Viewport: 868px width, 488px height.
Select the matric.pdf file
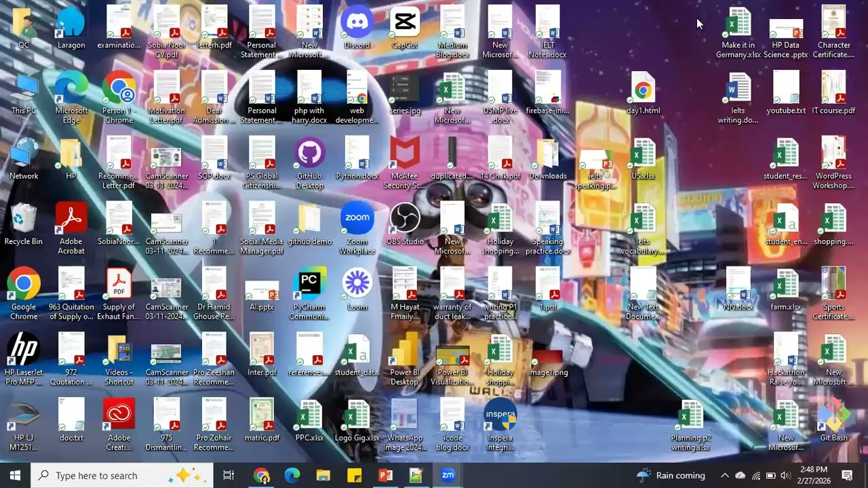[x=262, y=421]
